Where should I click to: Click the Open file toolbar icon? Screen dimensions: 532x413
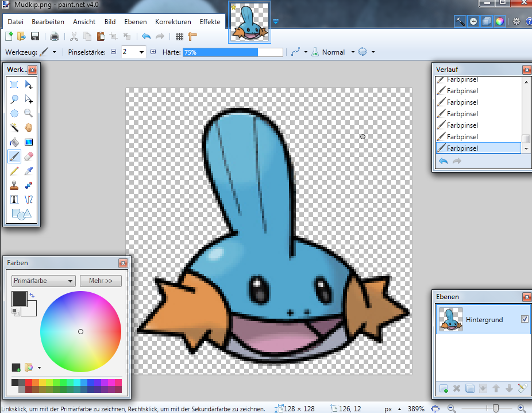[x=21, y=36]
